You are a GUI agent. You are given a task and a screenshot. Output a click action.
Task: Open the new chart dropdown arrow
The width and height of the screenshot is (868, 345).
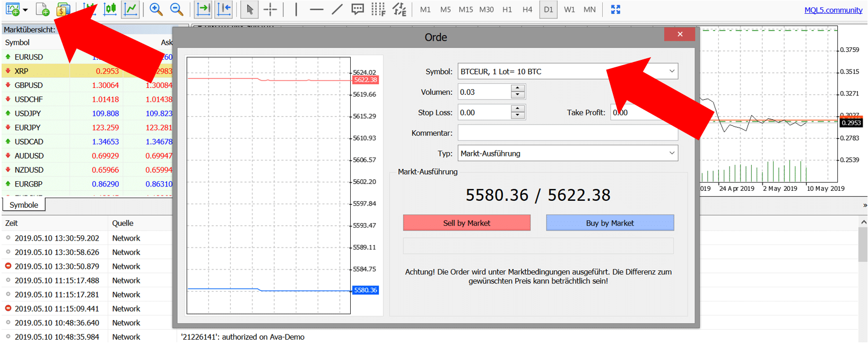click(x=25, y=10)
